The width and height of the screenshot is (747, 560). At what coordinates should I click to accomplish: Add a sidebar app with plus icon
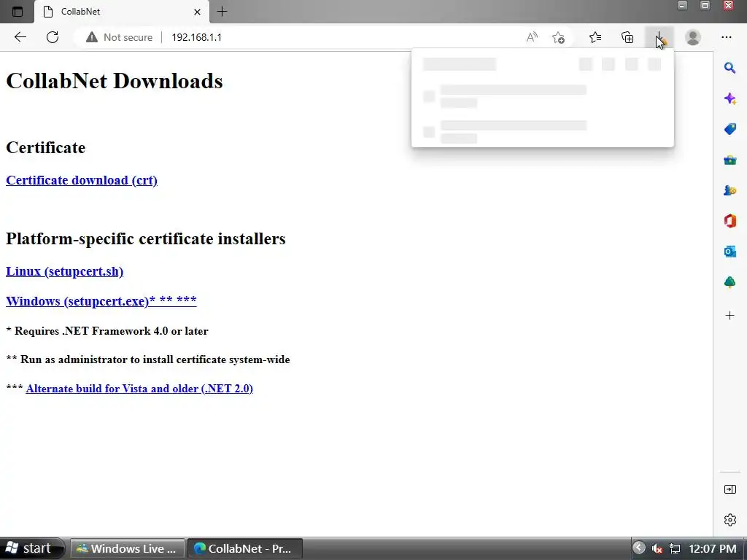coord(729,315)
